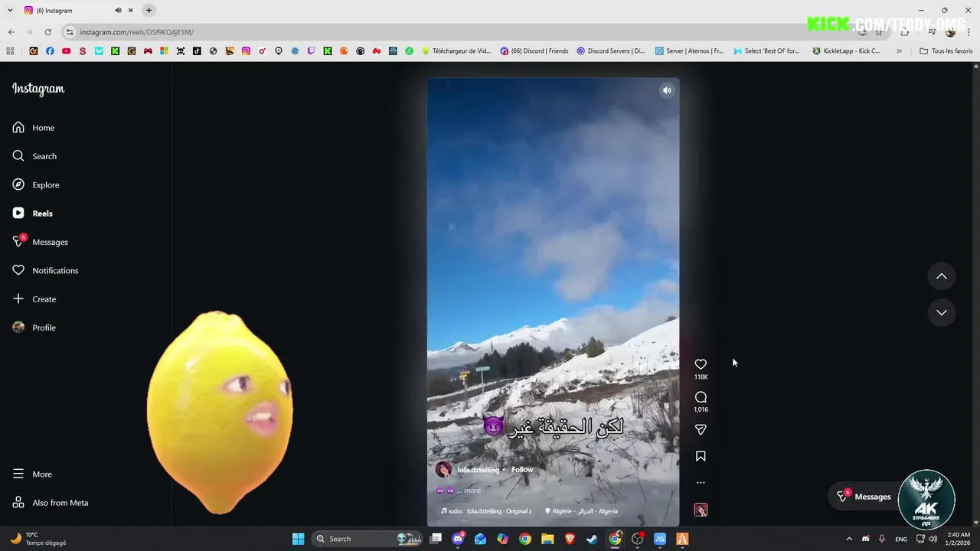This screenshot has width=980, height=551.
Task: Open the Windows Start menu
Action: tap(298, 539)
